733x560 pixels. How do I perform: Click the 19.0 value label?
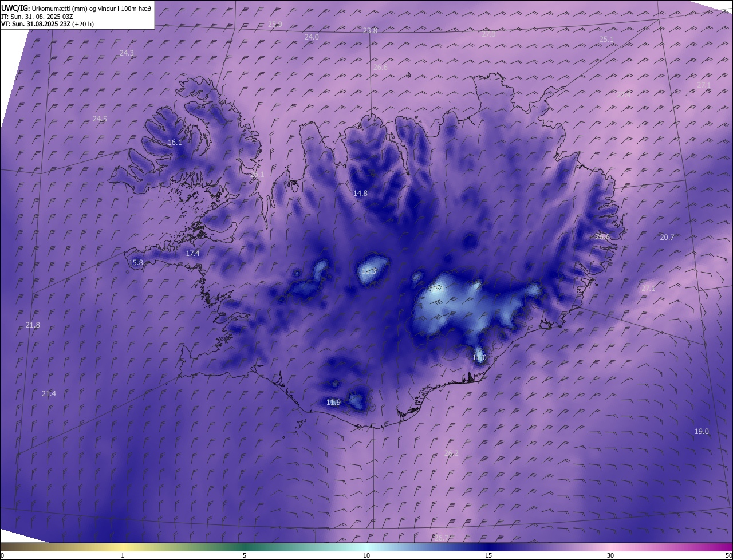pos(702,431)
